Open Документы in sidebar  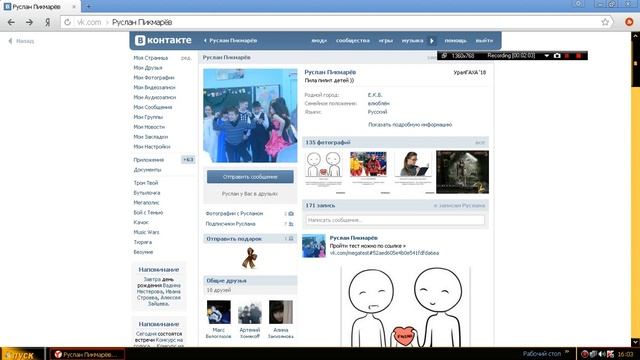(x=147, y=169)
